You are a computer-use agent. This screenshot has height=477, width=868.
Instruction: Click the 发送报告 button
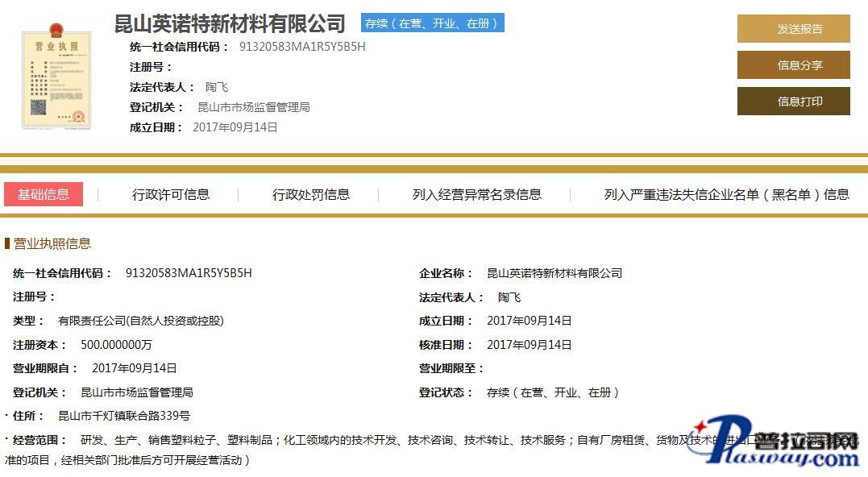click(793, 29)
